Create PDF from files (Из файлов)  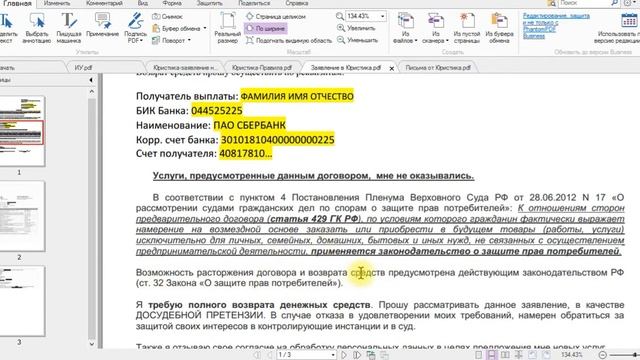pyautogui.click(x=405, y=28)
